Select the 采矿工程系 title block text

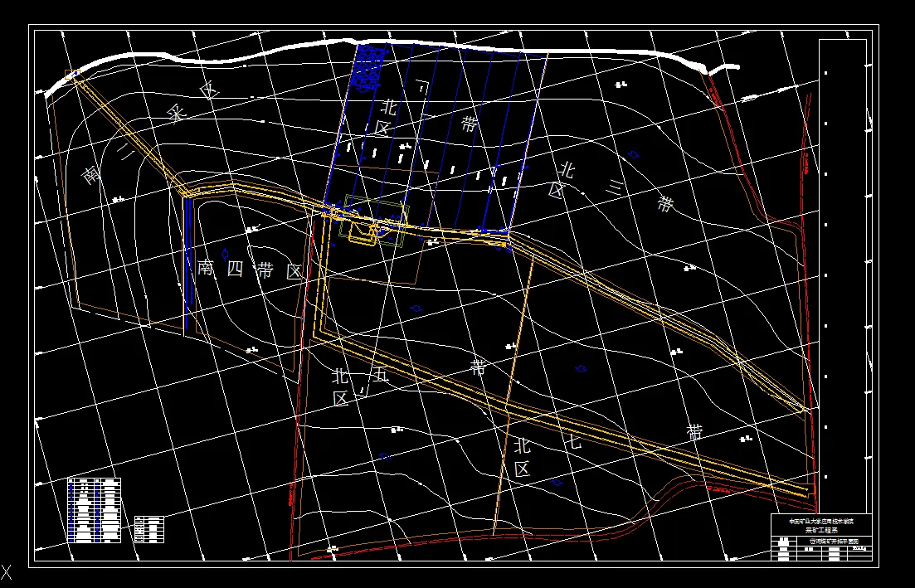821,531
